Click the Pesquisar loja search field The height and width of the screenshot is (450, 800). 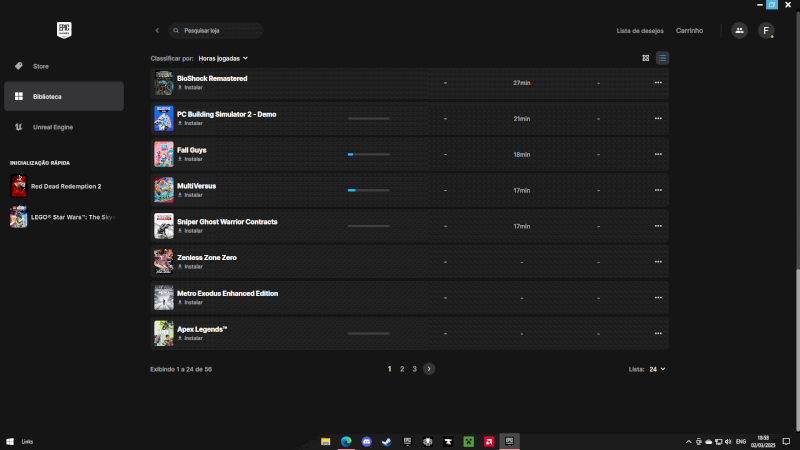[x=218, y=31]
